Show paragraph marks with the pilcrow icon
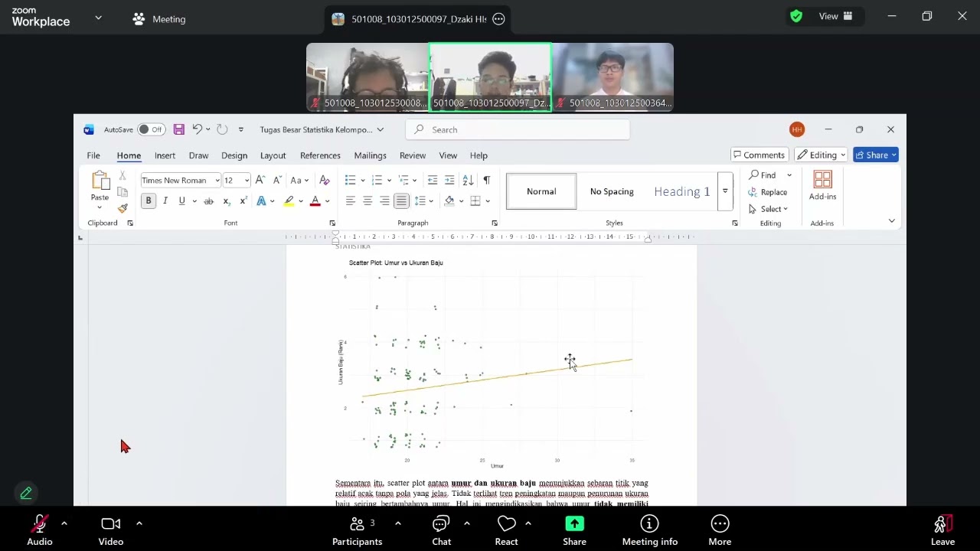 click(x=486, y=180)
